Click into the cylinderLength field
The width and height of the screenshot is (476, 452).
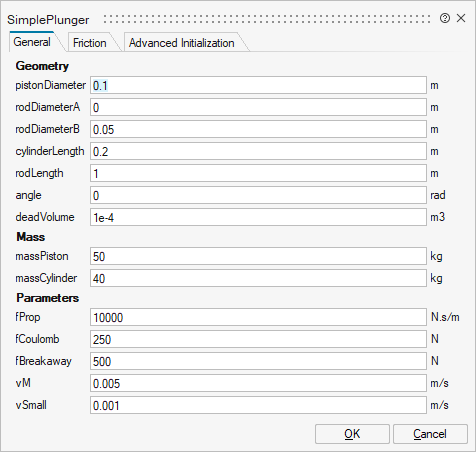258,151
